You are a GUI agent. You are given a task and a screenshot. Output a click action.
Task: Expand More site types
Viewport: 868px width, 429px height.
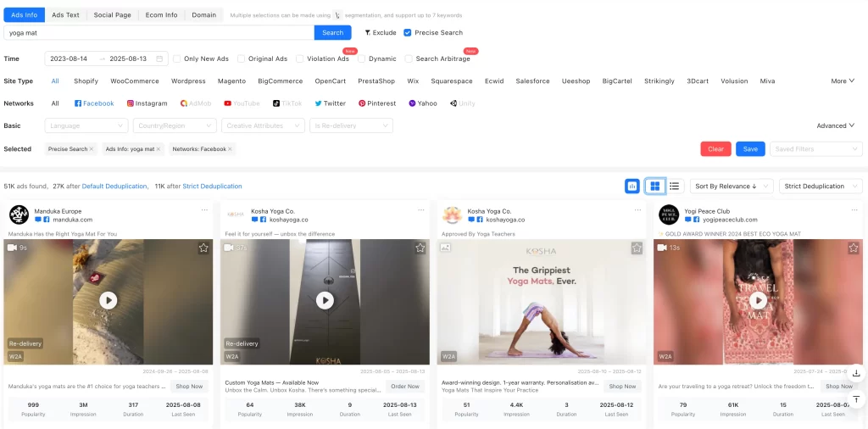(843, 81)
